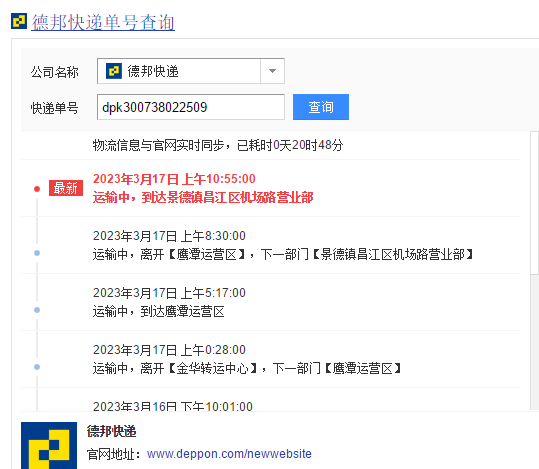
Task: Click timeline dot for 上午5:17:00 entry
Action: tap(37, 310)
